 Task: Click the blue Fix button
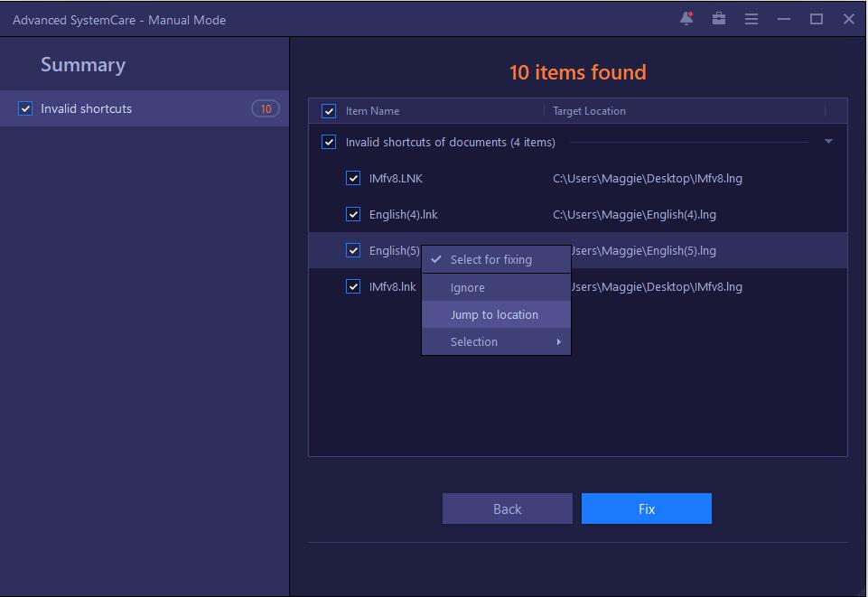647,508
